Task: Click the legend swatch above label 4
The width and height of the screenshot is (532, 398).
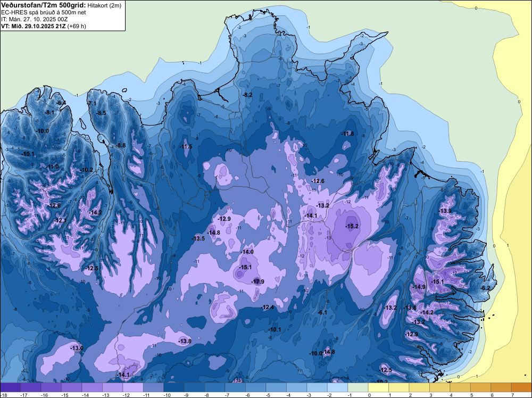Action: (x=460, y=387)
